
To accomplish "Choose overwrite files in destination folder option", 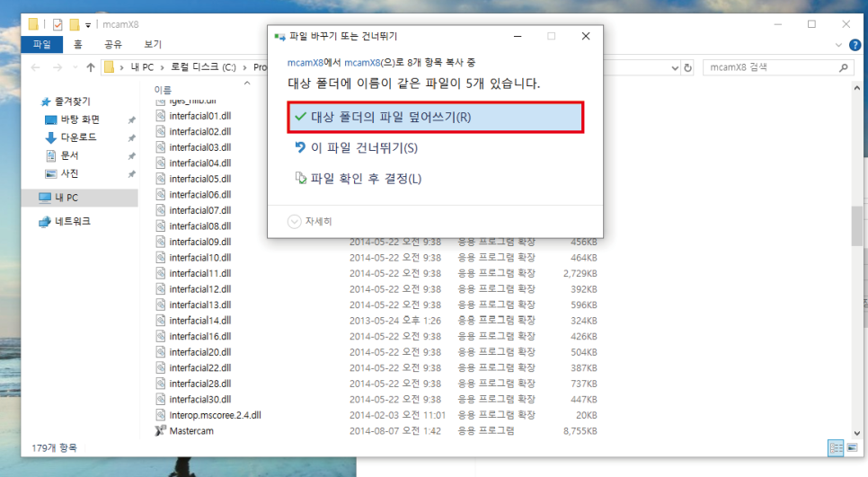I will click(x=435, y=117).
